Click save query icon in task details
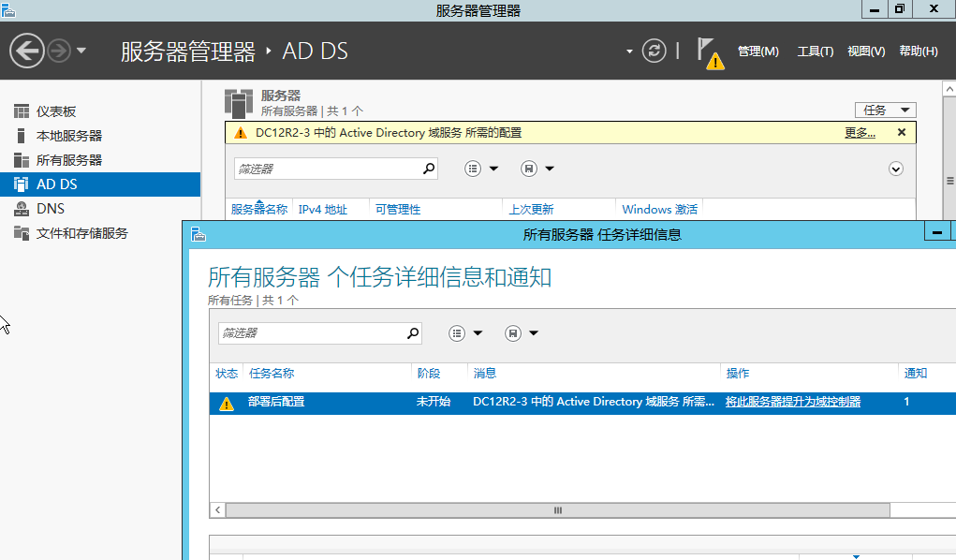The width and height of the screenshot is (956, 560). click(x=513, y=333)
